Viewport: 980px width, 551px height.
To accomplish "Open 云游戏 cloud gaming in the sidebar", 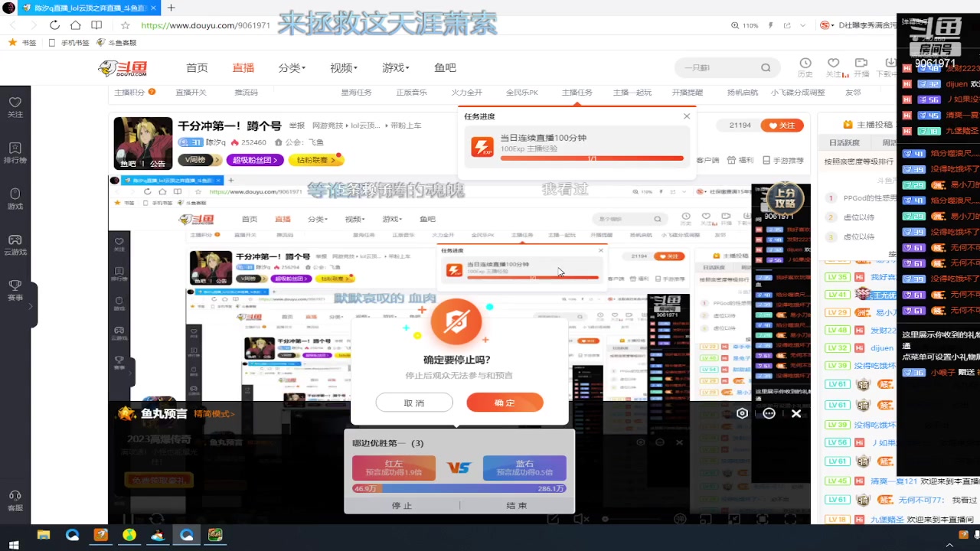I will coord(15,244).
